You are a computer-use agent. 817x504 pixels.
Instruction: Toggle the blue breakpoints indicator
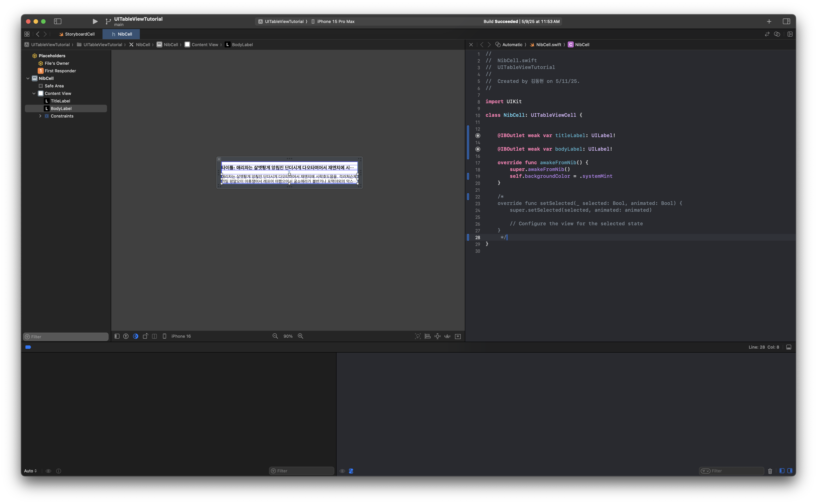tap(28, 347)
